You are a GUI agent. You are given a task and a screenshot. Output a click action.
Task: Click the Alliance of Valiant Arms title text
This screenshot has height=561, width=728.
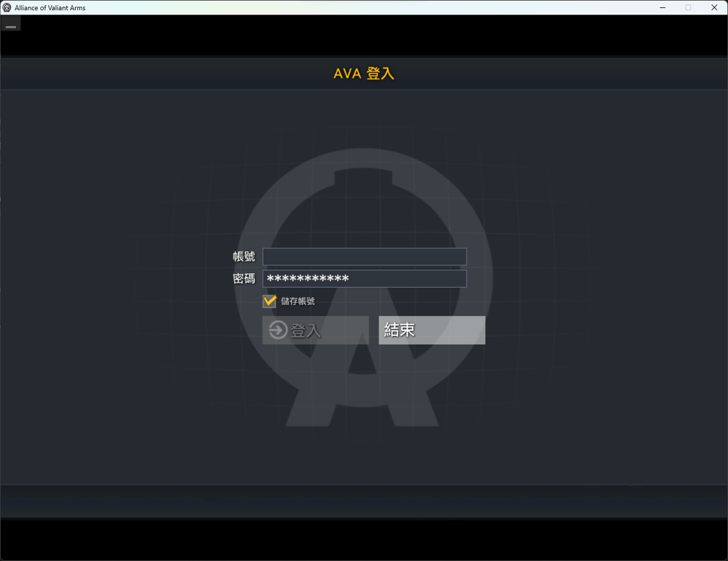click(50, 7)
